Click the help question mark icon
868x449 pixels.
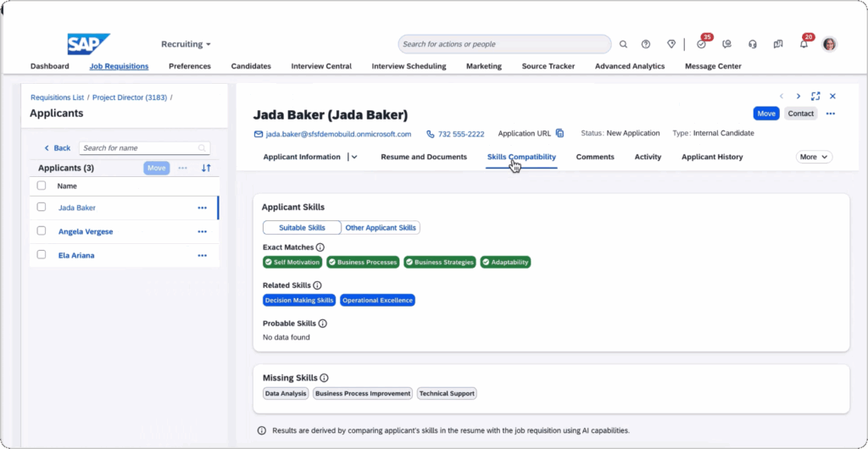click(x=645, y=44)
